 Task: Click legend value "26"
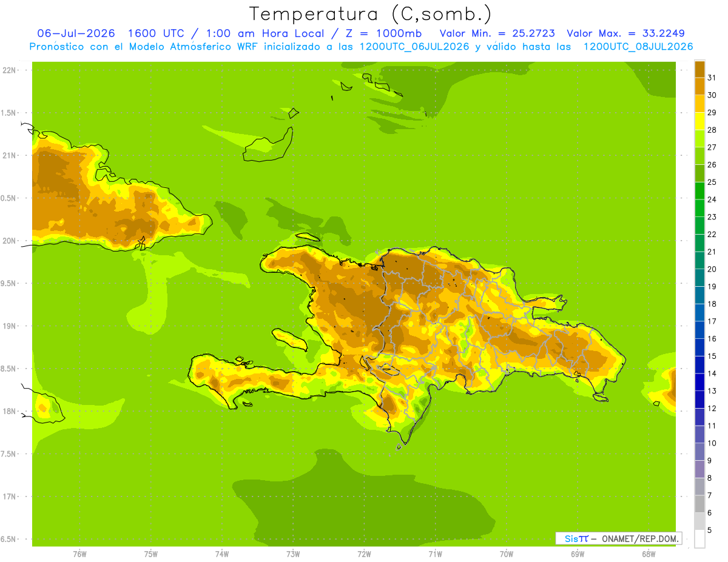pos(712,165)
